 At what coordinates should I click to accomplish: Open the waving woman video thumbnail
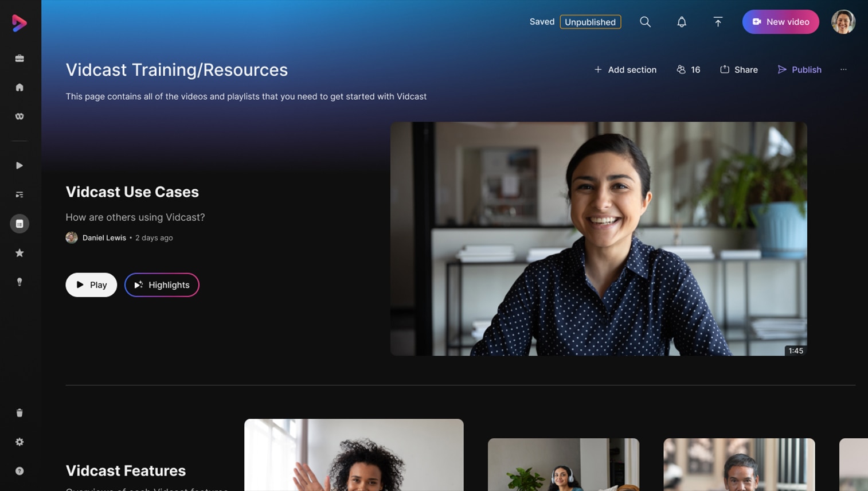354,455
